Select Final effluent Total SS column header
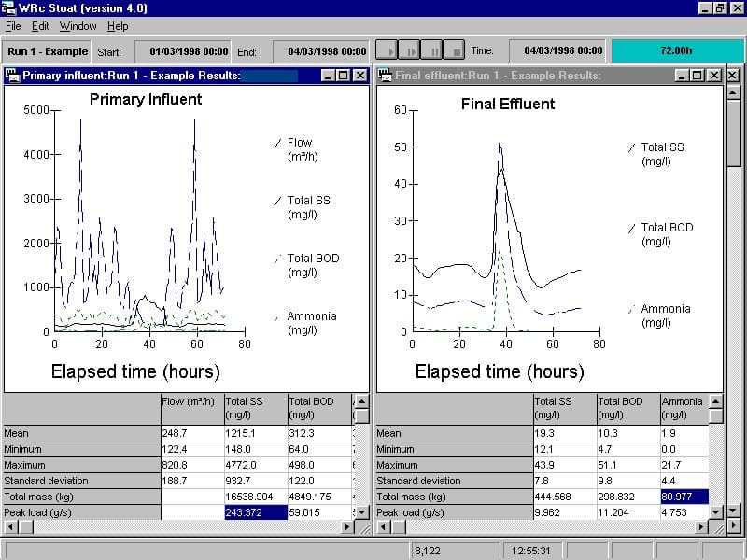This screenshot has height=560, width=747. (565, 409)
